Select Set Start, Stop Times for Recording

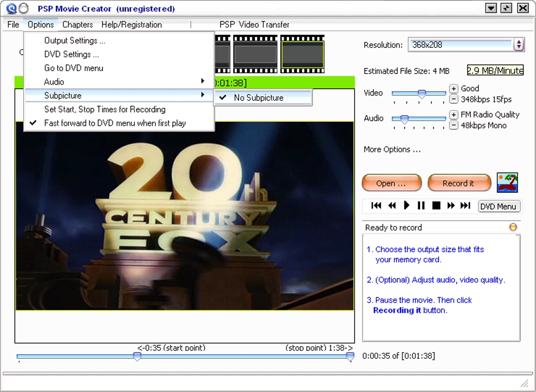pos(119,109)
